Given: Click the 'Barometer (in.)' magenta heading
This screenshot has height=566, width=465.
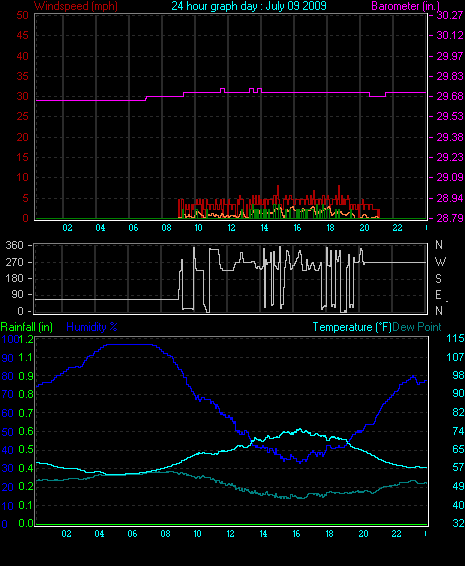Looking at the screenshot, I should point(405,6).
